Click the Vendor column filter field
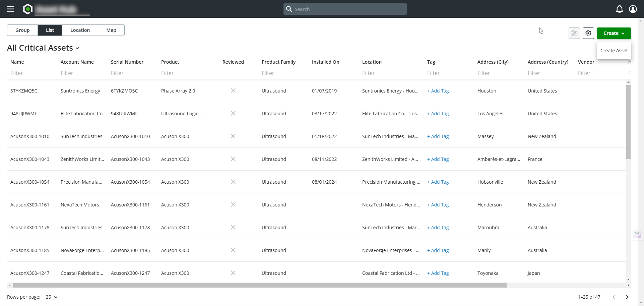This screenshot has height=306, width=644. pos(600,73)
